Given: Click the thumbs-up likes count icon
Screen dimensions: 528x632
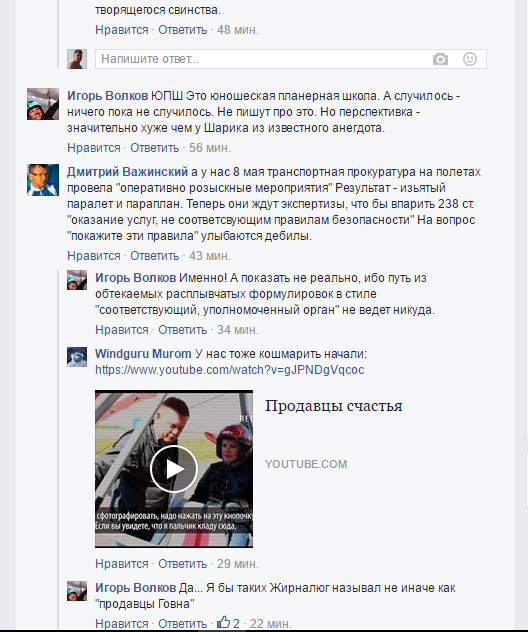Looking at the screenshot, I should [x=224, y=622].
